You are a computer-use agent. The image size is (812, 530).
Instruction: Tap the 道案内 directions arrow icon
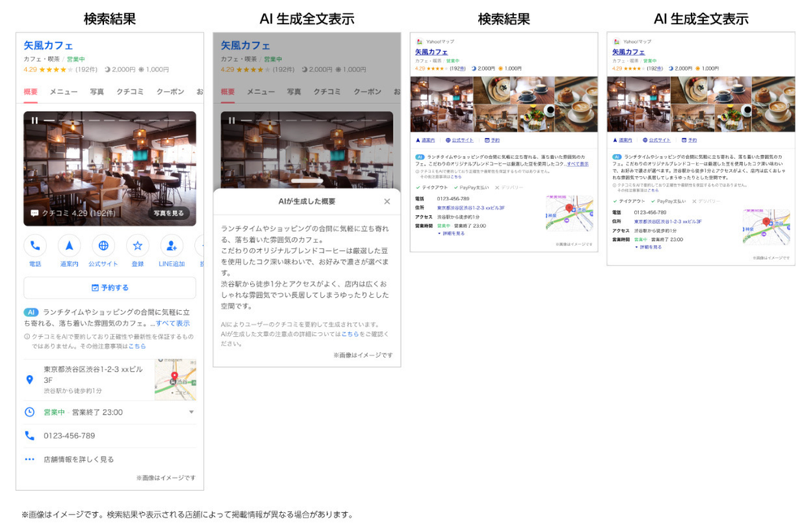tap(69, 245)
